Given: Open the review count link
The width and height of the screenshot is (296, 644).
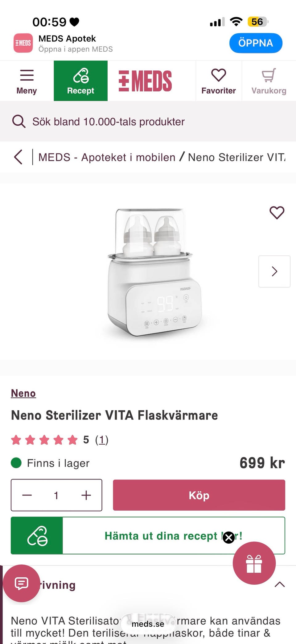Looking at the screenshot, I should pyautogui.click(x=102, y=440).
